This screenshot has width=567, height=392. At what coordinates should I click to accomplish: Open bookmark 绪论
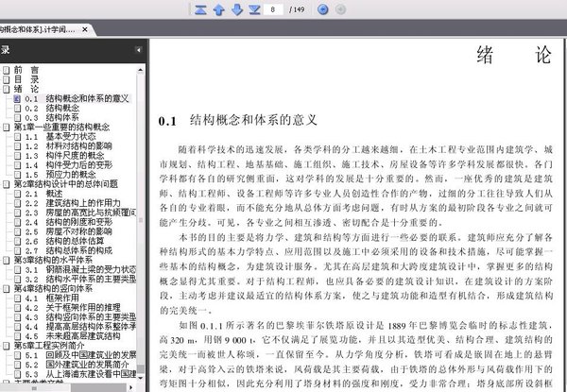coord(26,89)
